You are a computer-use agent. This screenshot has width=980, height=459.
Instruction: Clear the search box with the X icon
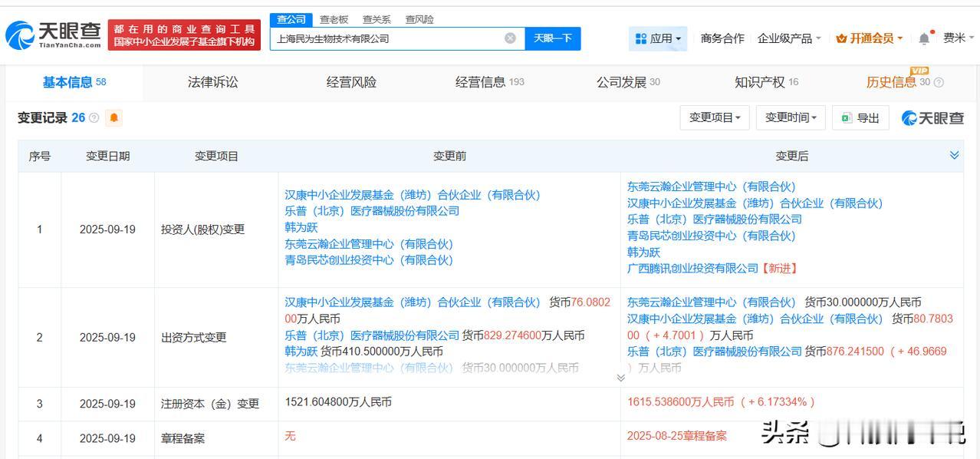(510, 38)
